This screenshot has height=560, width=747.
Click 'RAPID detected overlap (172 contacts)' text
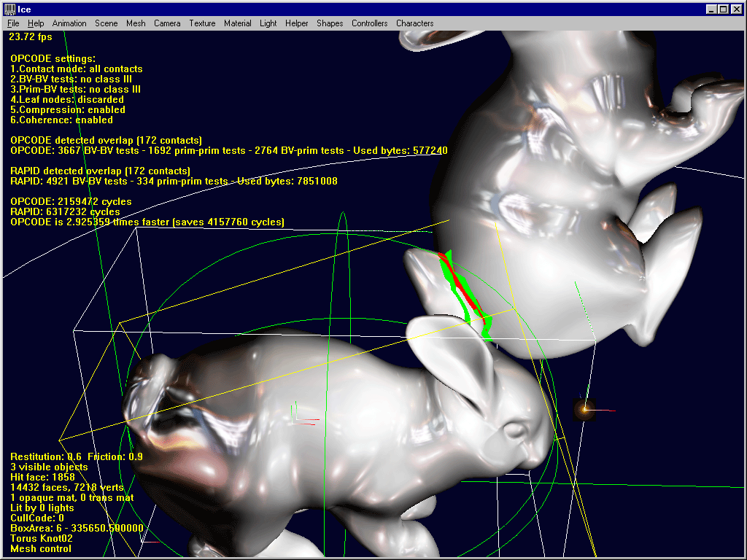[x=100, y=171]
